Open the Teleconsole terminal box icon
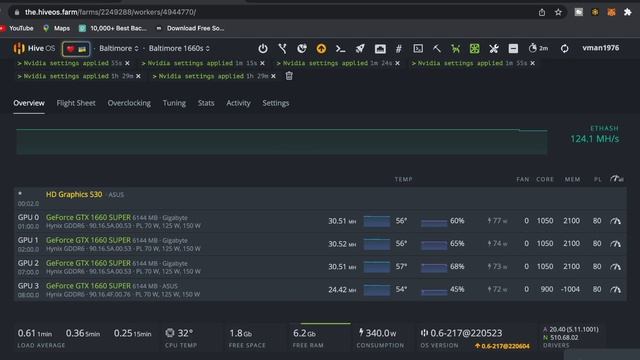This screenshot has height=360, width=640. [418, 49]
